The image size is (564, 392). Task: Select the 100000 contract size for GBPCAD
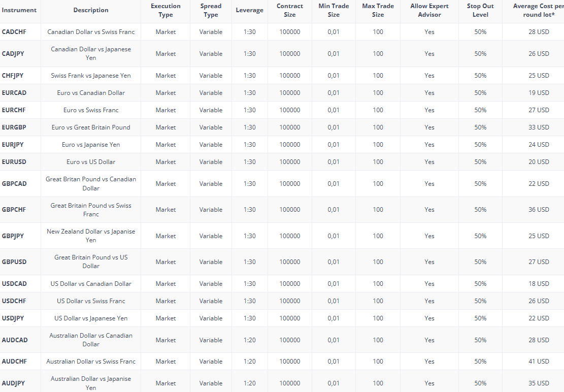pyautogui.click(x=290, y=183)
